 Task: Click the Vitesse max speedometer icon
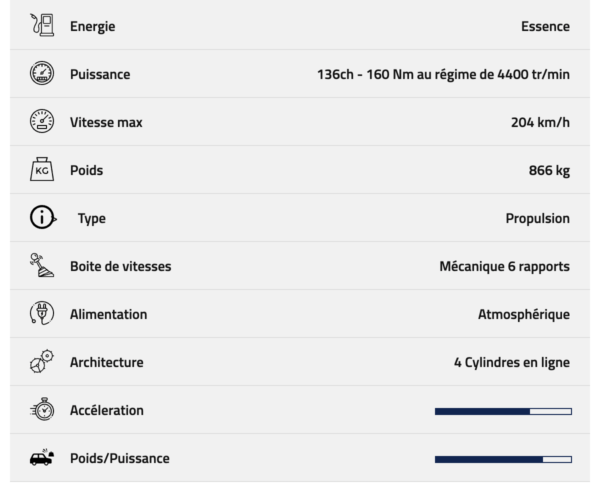42,121
